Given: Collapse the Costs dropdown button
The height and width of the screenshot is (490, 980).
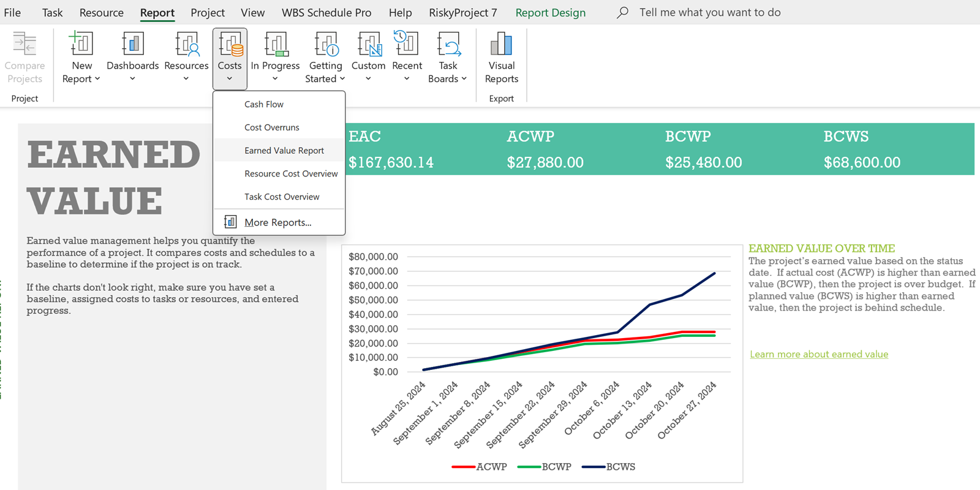Looking at the screenshot, I should point(230,59).
